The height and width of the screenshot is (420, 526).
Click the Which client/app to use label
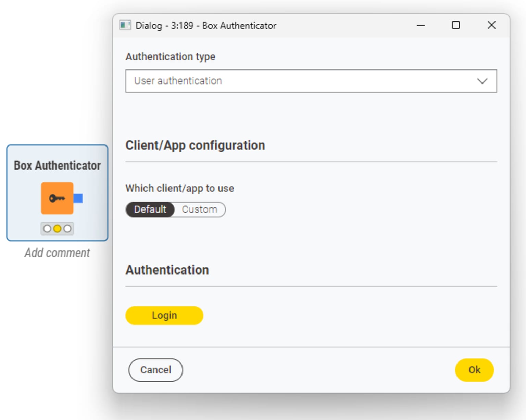[x=180, y=188]
